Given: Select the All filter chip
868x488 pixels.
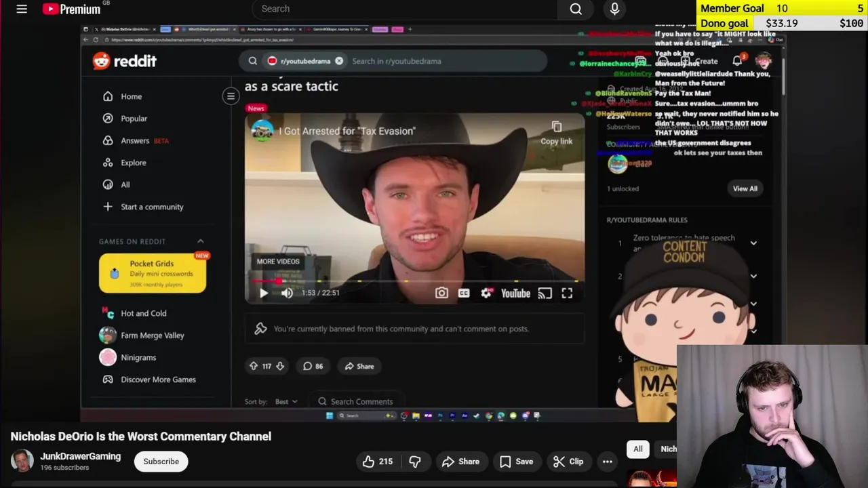Looking at the screenshot, I should click(638, 449).
